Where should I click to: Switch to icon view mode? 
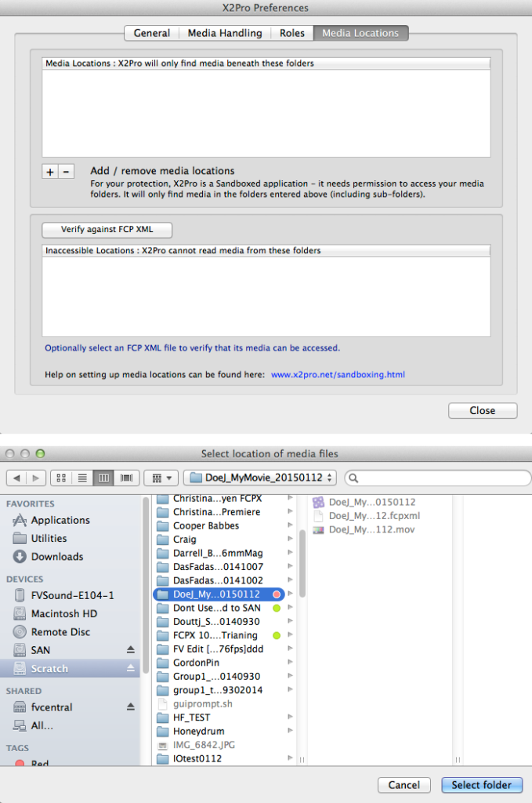61,478
